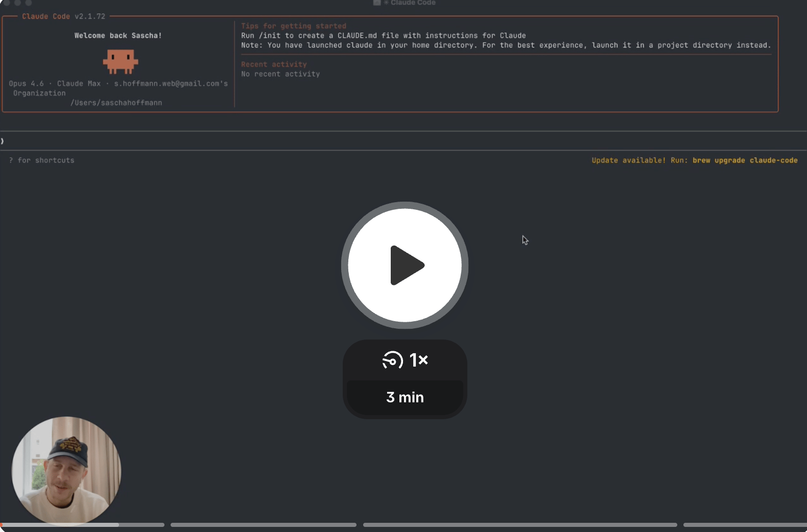Click the "No recent activity" text
The height and width of the screenshot is (532, 807).
point(280,74)
